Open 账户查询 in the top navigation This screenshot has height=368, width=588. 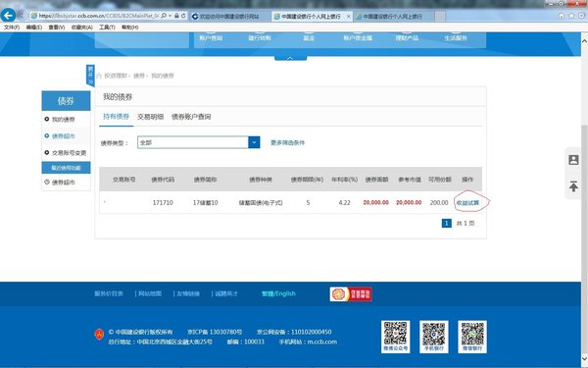[211, 38]
